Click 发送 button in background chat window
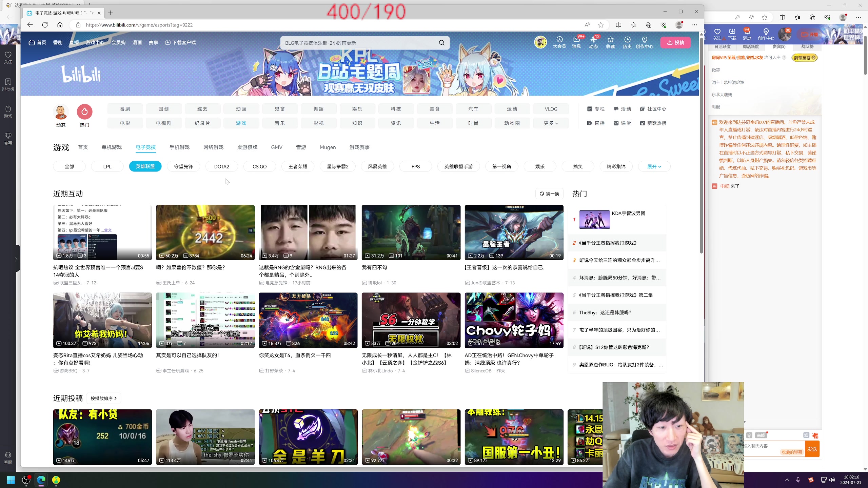The height and width of the screenshot is (488, 868). pos(812,449)
